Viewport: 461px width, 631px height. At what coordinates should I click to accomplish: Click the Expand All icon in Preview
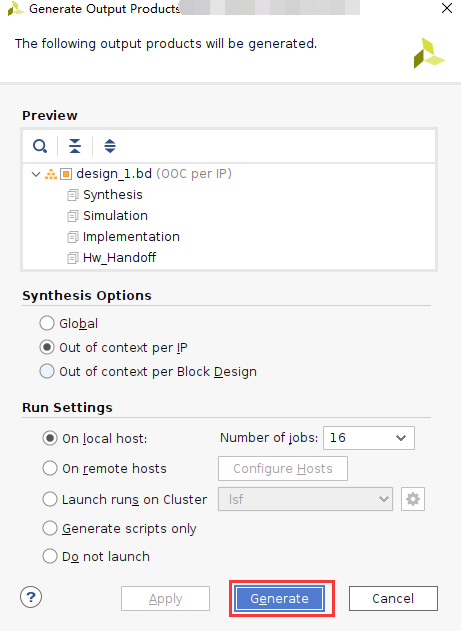[x=110, y=146]
